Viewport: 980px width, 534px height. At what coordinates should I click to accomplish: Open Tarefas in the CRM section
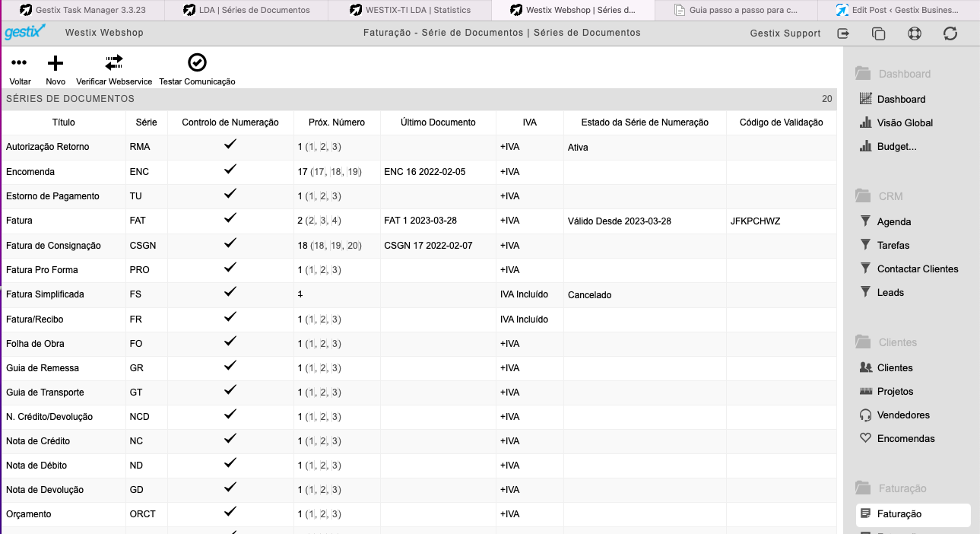point(893,245)
